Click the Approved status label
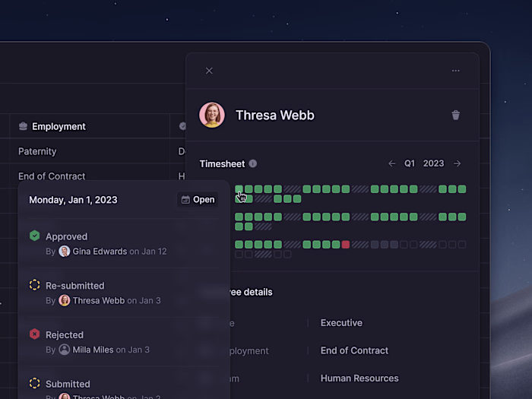 click(x=67, y=236)
